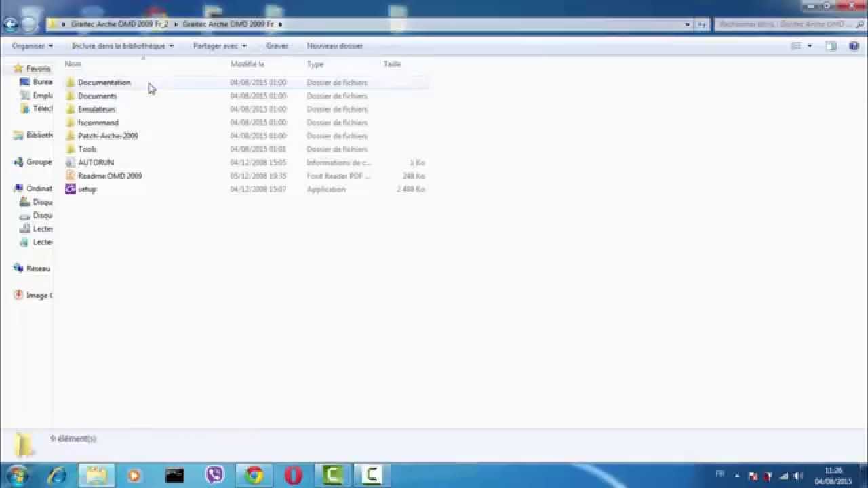
Task: Click the File Explorer taskbar icon
Action: [96, 475]
